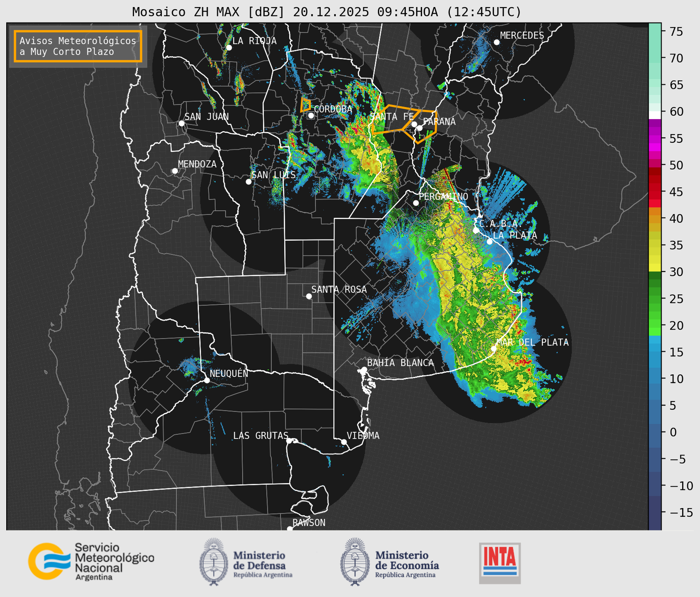
Task: Click the Santa Rosa city marker dot
Action: point(309,296)
